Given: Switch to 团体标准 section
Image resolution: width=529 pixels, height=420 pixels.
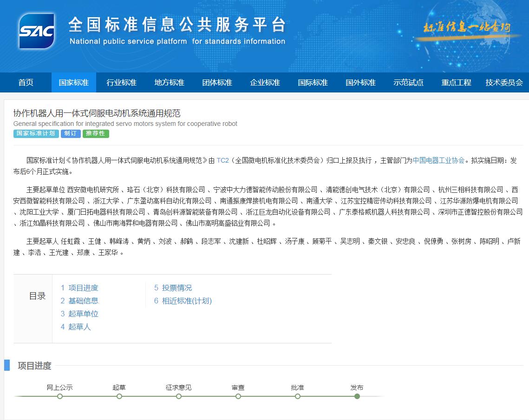Looking at the screenshot, I should tap(217, 83).
